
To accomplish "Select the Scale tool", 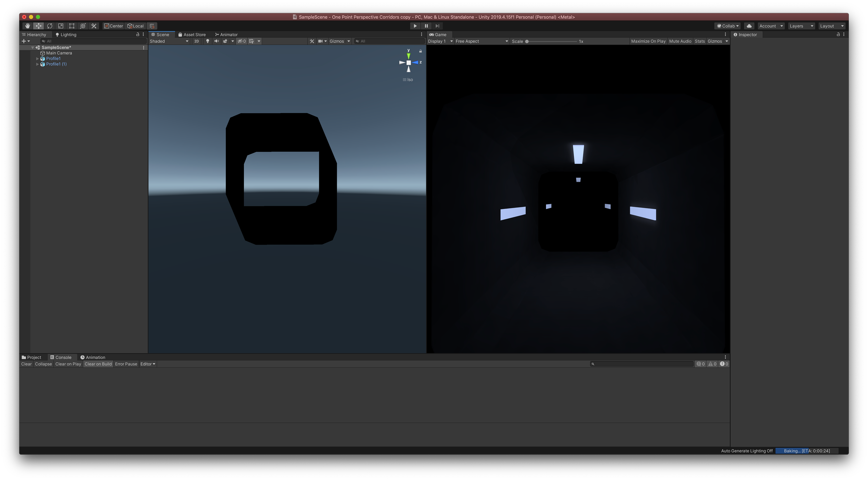I will tap(61, 26).
